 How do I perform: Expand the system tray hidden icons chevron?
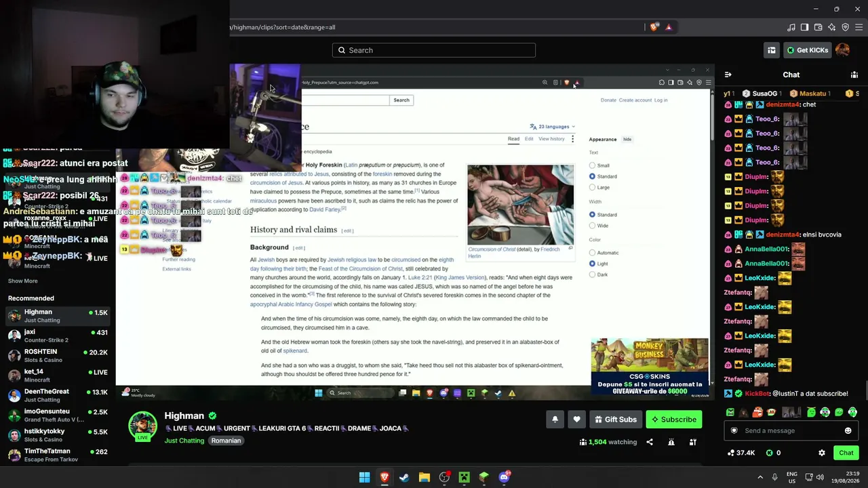click(x=759, y=477)
